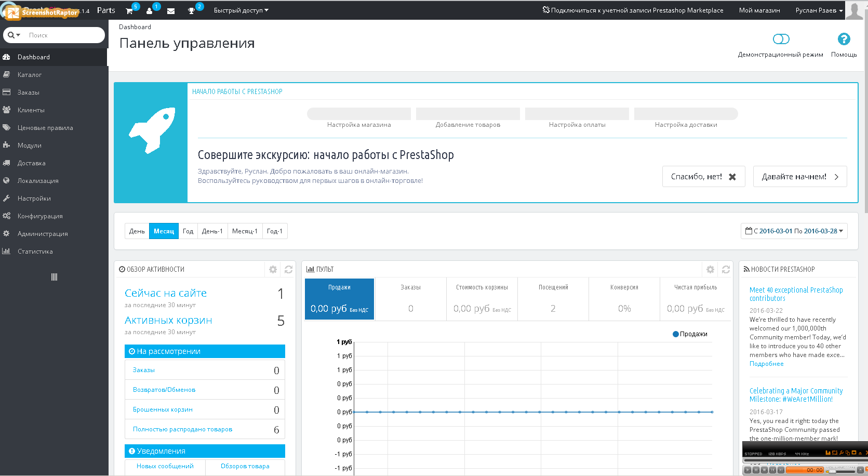
Task: Refresh the Пульт panel
Action: pos(726,269)
